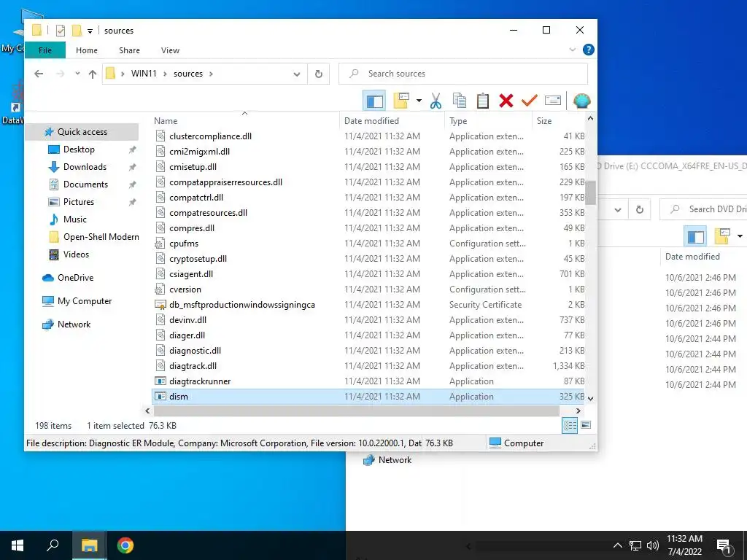Select Quick access in navigation pane

82,132
